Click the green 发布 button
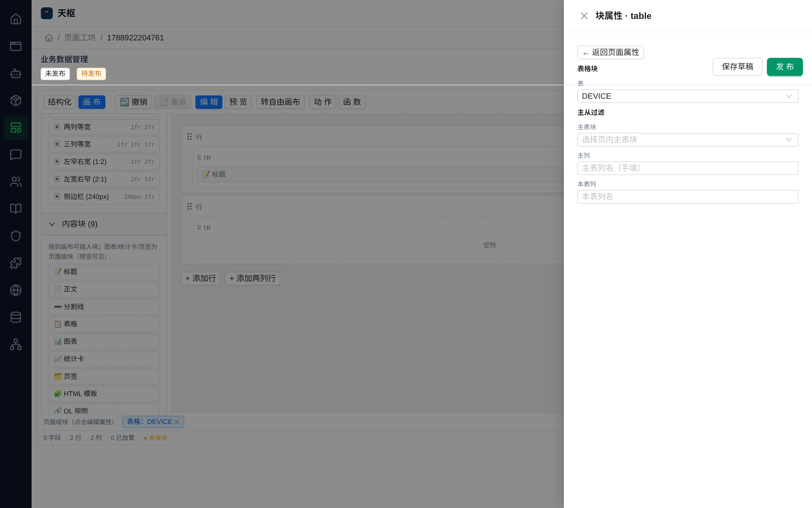The image size is (812, 508). coord(784,67)
